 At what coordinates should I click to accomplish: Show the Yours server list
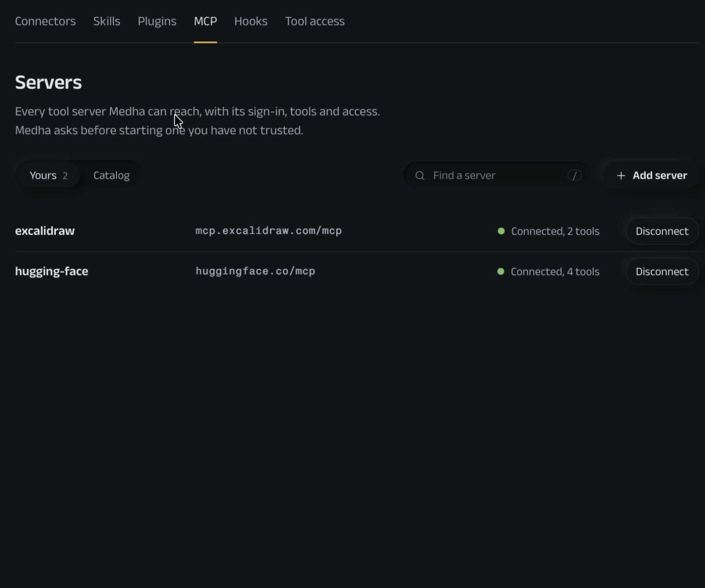(x=48, y=175)
